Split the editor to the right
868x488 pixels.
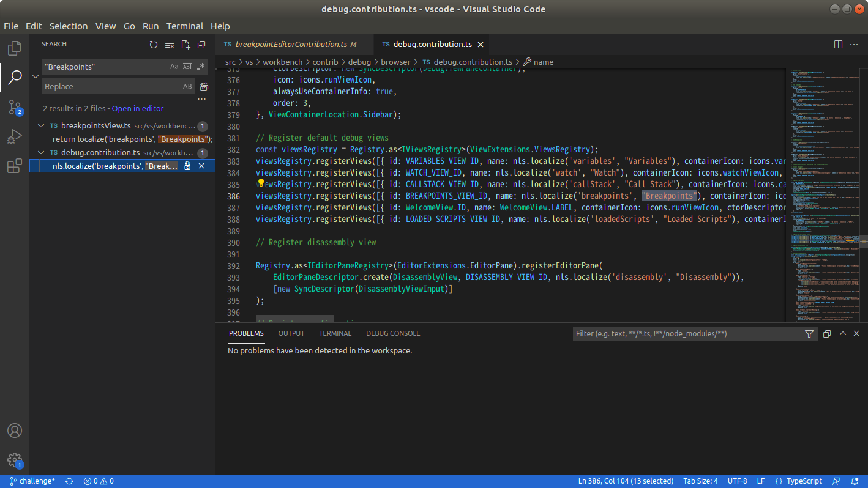click(x=838, y=45)
